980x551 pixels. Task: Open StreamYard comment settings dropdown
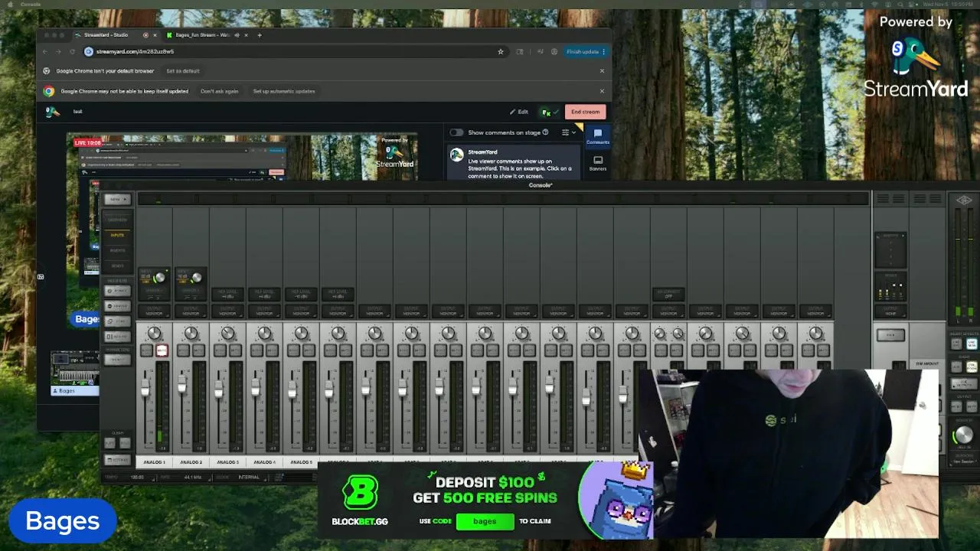(x=569, y=132)
